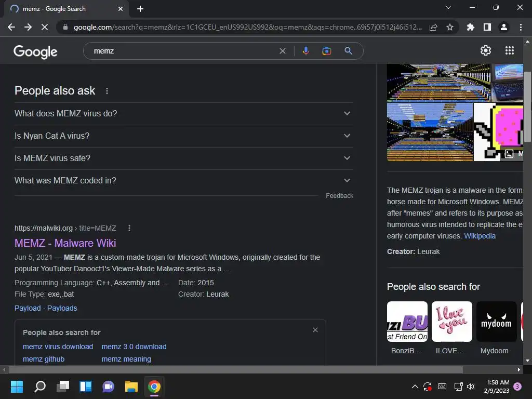Viewport: 532px width, 399px height.
Task: Open the ILOVEYOU related search card
Action: (451, 328)
